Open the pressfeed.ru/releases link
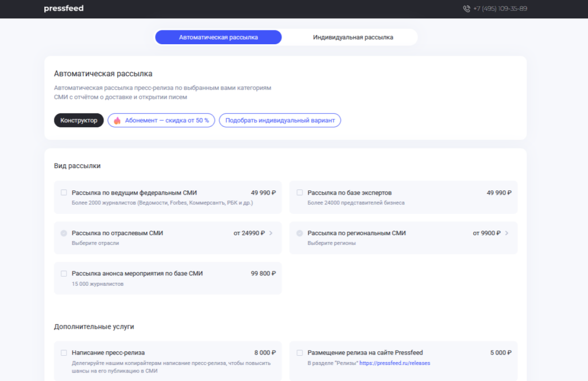 [x=394, y=363]
